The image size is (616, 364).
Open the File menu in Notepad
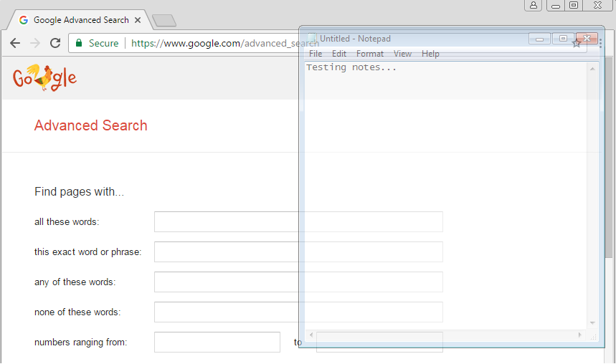click(316, 54)
